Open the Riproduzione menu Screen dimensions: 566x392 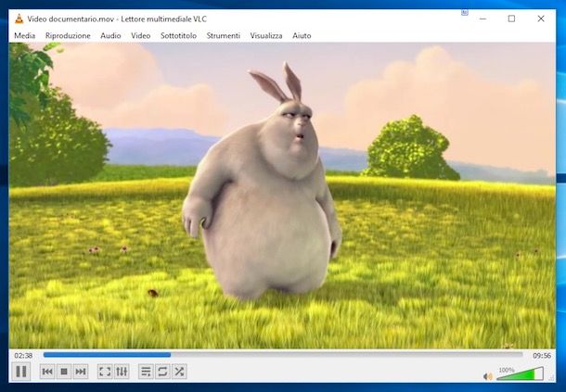tap(68, 36)
